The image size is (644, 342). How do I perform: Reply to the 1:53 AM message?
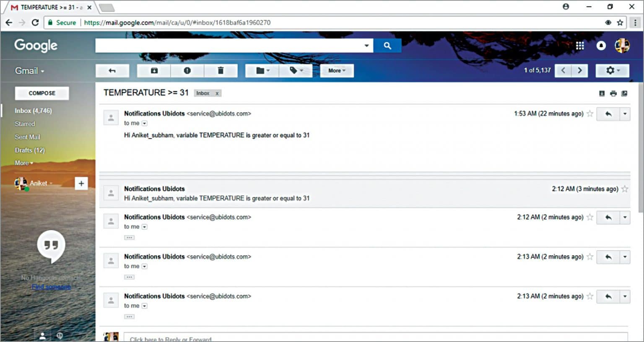(608, 114)
